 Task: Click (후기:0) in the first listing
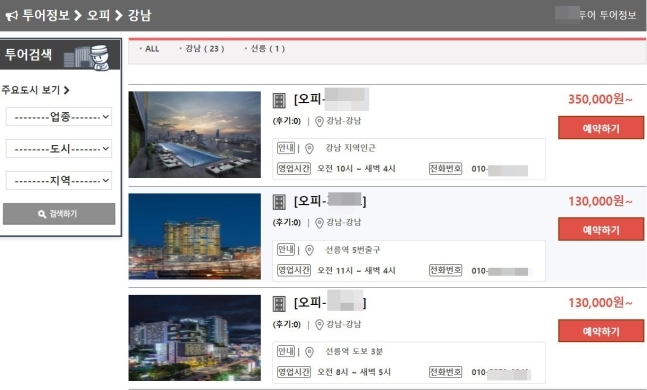click(x=287, y=121)
